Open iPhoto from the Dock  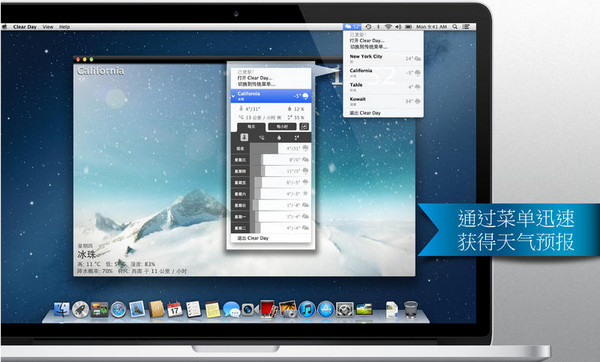coord(288,309)
